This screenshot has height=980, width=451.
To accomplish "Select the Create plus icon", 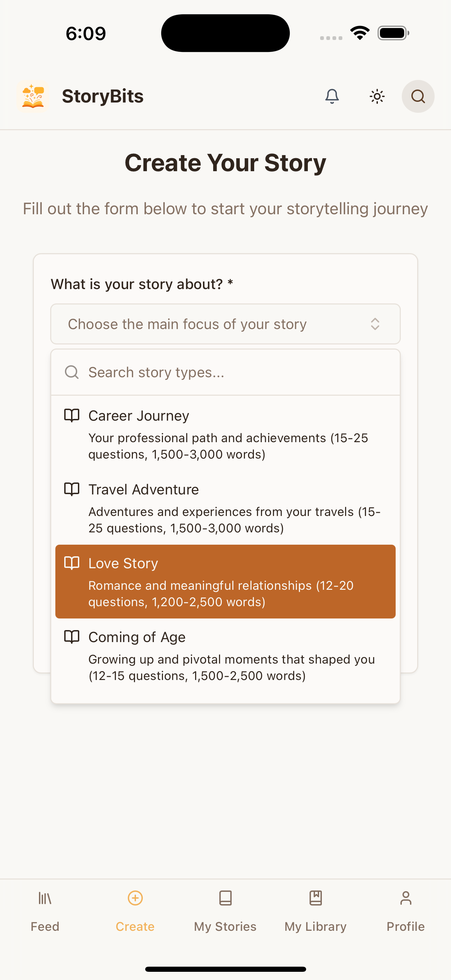I will (135, 898).
